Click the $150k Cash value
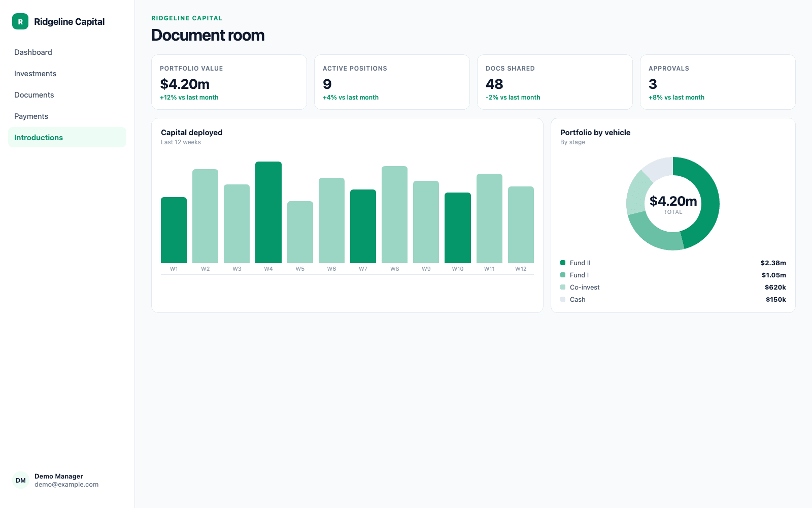Screen dimensions: 812x508 coord(776,299)
